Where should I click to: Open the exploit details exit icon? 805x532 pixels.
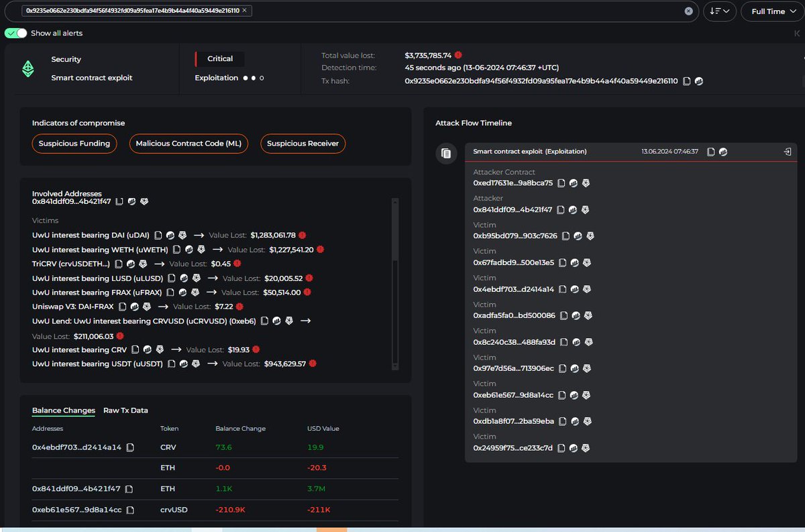click(x=788, y=152)
